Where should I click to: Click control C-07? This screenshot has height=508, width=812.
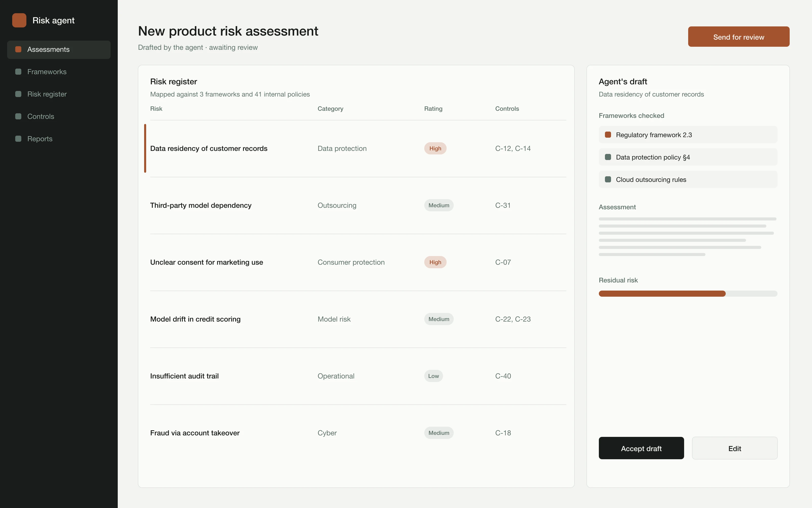pos(503,262)
